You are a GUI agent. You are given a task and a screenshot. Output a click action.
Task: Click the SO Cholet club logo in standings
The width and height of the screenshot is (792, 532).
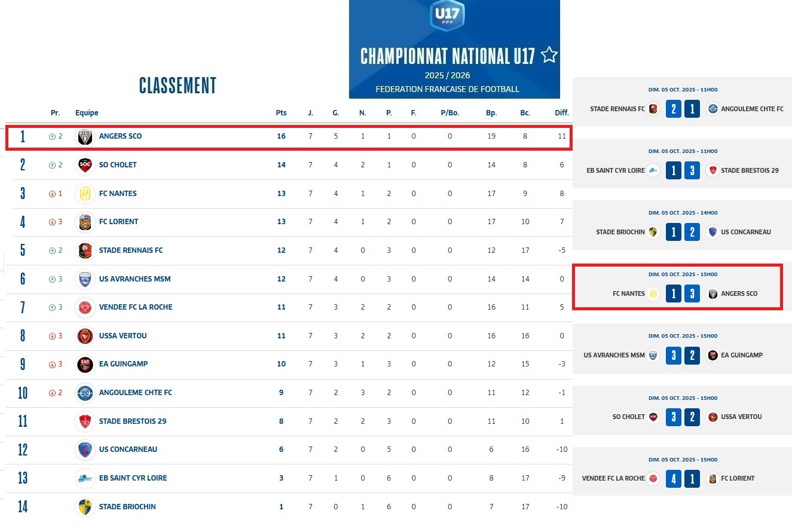[x=85, y=165]
